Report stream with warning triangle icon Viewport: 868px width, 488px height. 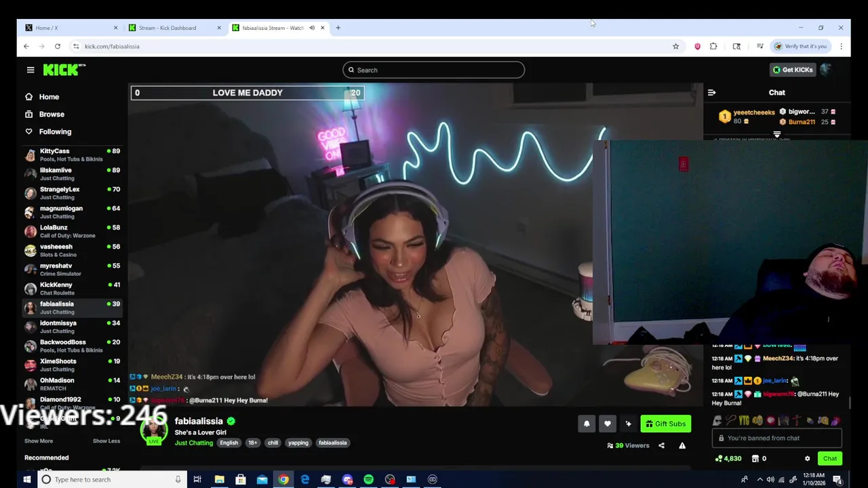682,445
